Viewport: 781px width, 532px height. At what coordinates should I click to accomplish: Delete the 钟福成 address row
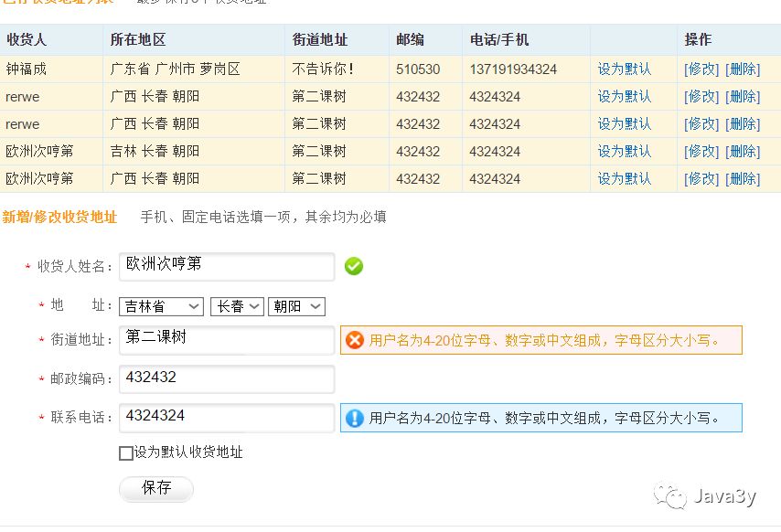click(x=743, y=69)
